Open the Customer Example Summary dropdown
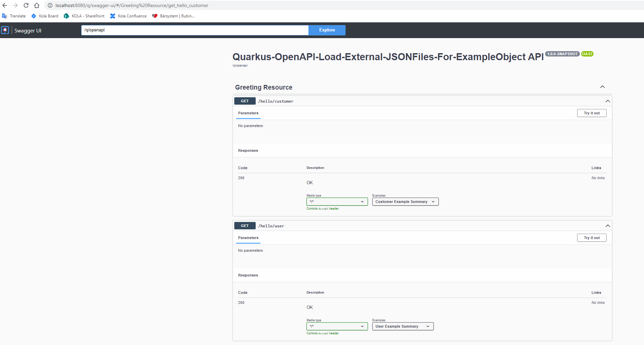This screenshot has height=345, width=644. click(405, 202)
